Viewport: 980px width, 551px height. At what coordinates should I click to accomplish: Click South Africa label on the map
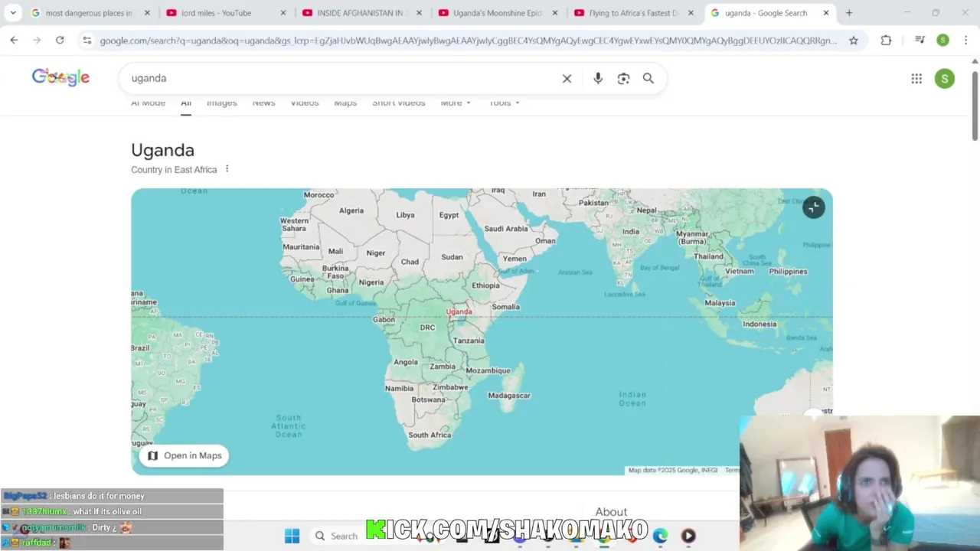430,435
